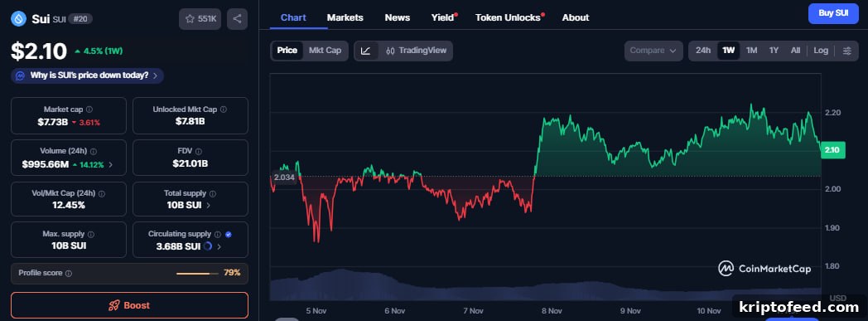
Task: Expand Volume (24h) details chevron
Action: tap(110, 165)
